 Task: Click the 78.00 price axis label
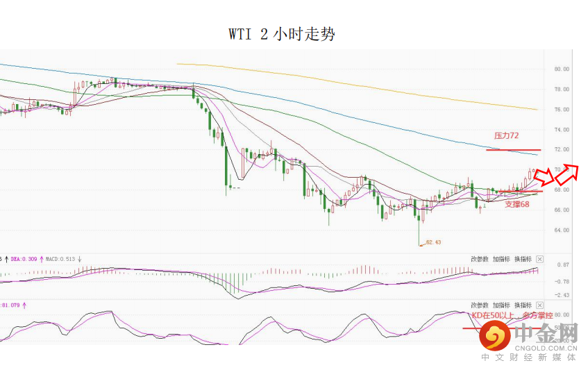coord(562,90)
